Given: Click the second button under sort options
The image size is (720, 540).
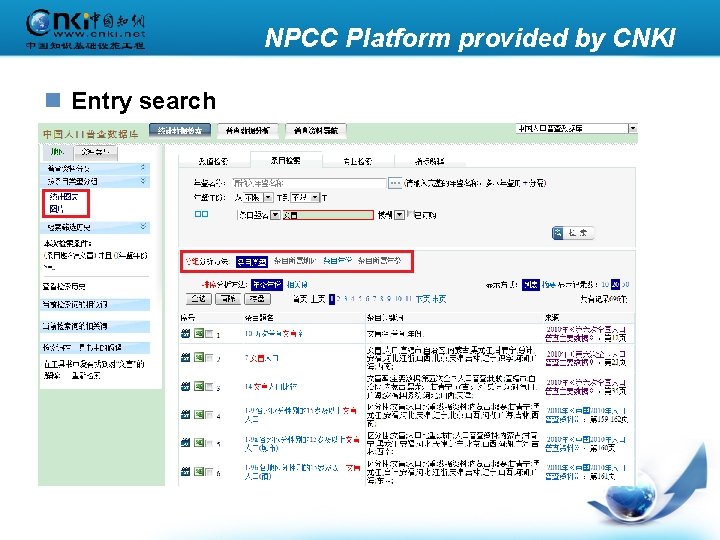Looking at the screenshot, I should [228, 299].
